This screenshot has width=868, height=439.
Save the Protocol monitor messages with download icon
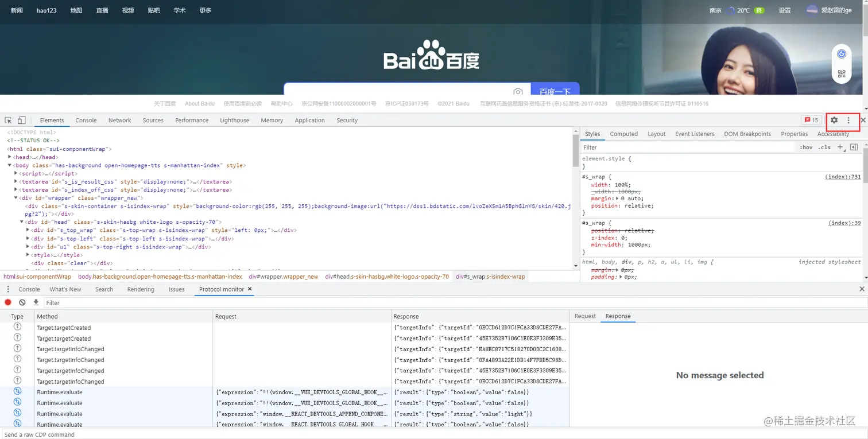pyautogui.click(x=36, y=302)
